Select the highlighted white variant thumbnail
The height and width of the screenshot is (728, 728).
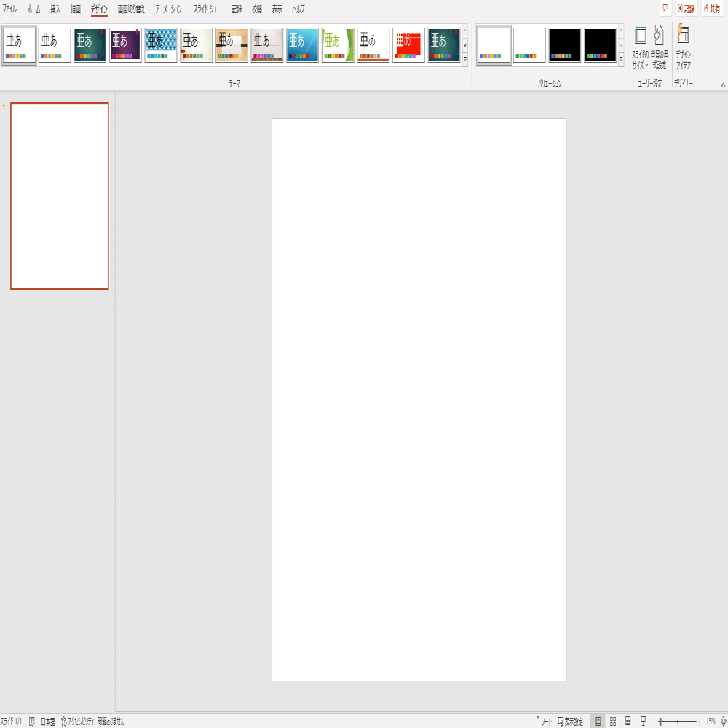click(494, 45)
